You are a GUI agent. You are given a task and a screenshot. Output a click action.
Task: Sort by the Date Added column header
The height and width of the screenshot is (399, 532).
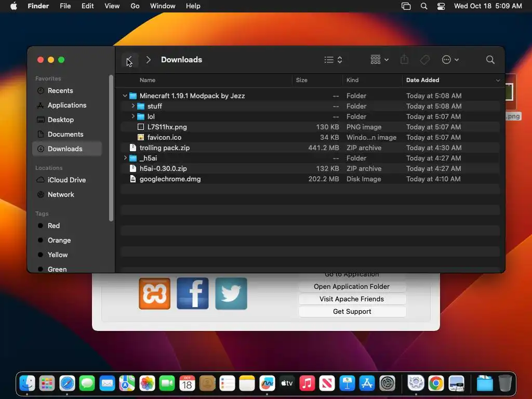[x=422, y=80]
